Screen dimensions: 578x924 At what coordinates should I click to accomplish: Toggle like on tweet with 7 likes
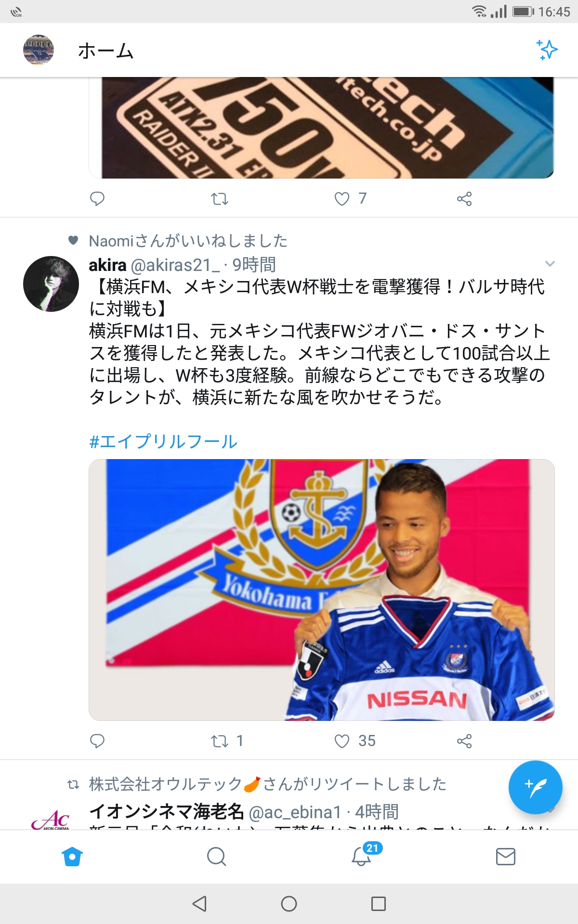[x=342, y=199]
